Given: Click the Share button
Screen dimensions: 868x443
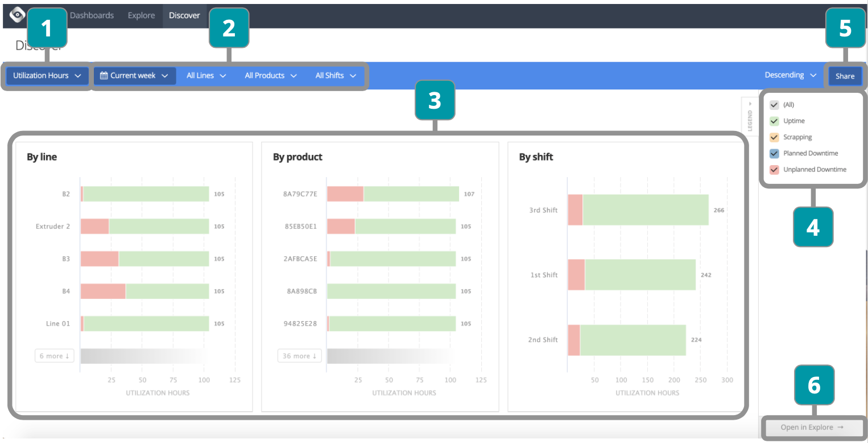Looking at the screenshot, I should (845, 76).
